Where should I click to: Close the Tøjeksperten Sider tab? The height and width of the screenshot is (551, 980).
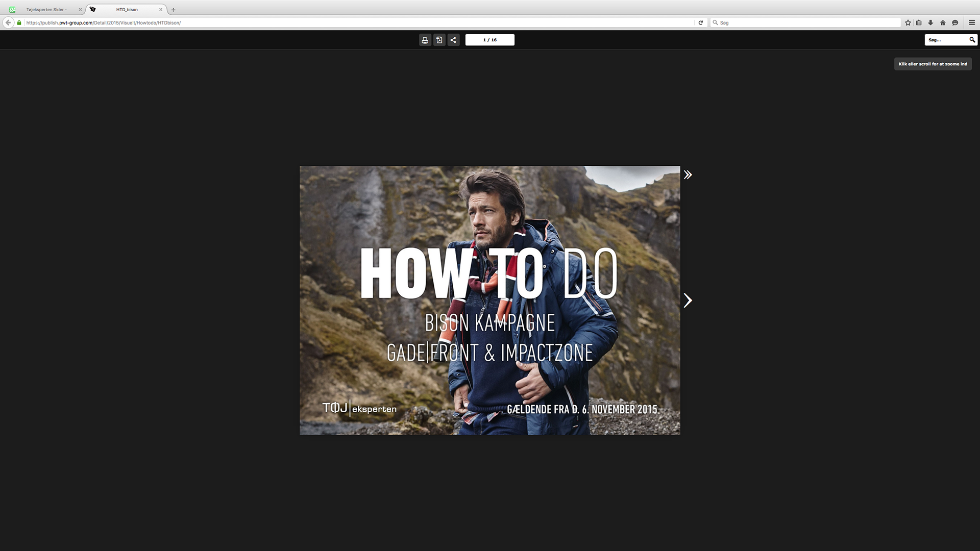pyautogui.click(x=80, y=10)
